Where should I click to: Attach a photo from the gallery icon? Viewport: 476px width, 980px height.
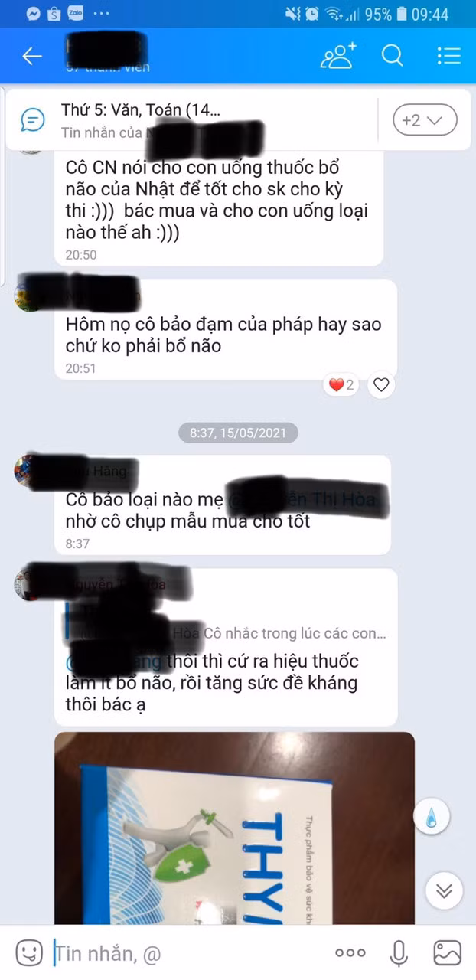click(x=447, y=953)
